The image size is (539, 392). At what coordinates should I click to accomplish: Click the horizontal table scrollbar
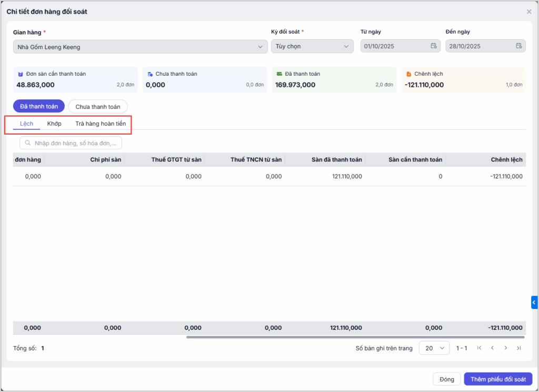(x=355, y=337)
